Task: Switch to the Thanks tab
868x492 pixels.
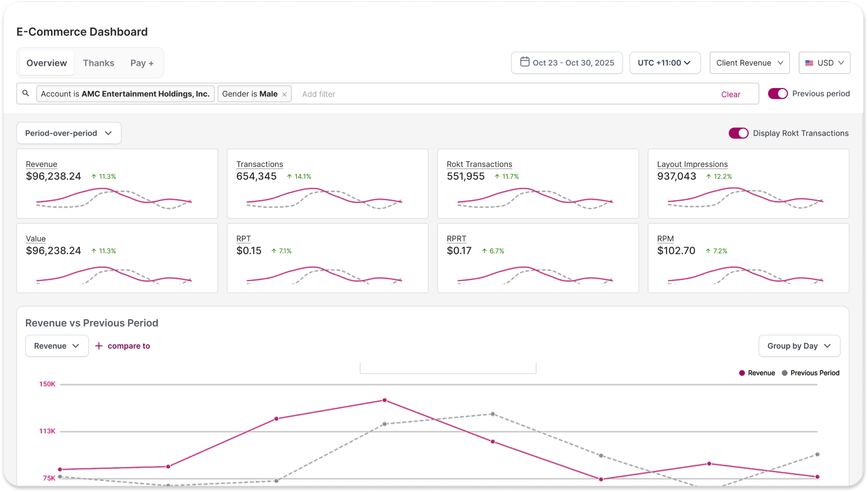Action: (x=99, y=63)
